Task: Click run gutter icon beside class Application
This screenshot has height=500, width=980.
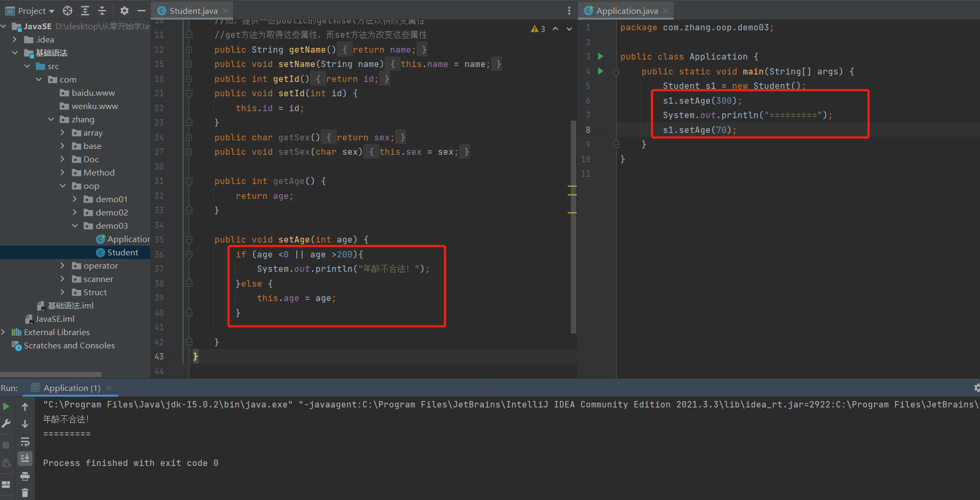Action: point(601,56)
